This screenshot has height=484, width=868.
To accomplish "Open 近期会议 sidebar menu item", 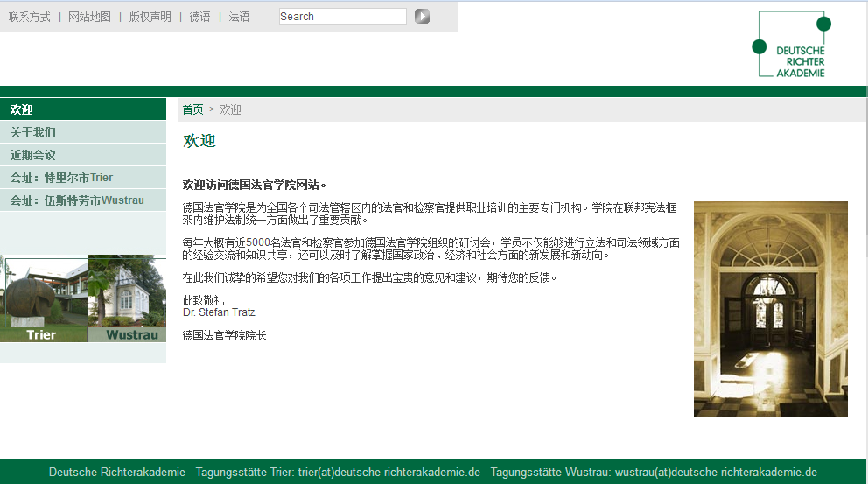I will (32, 155).
